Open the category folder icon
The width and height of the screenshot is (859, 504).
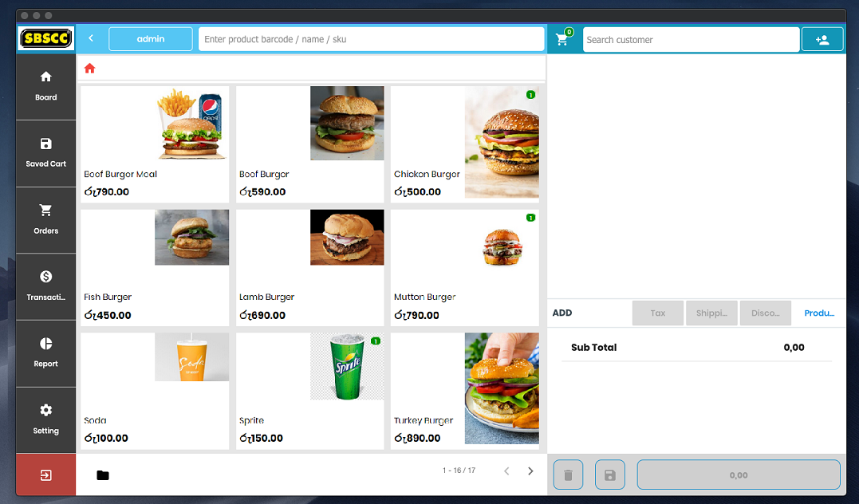tap(103, 475)
